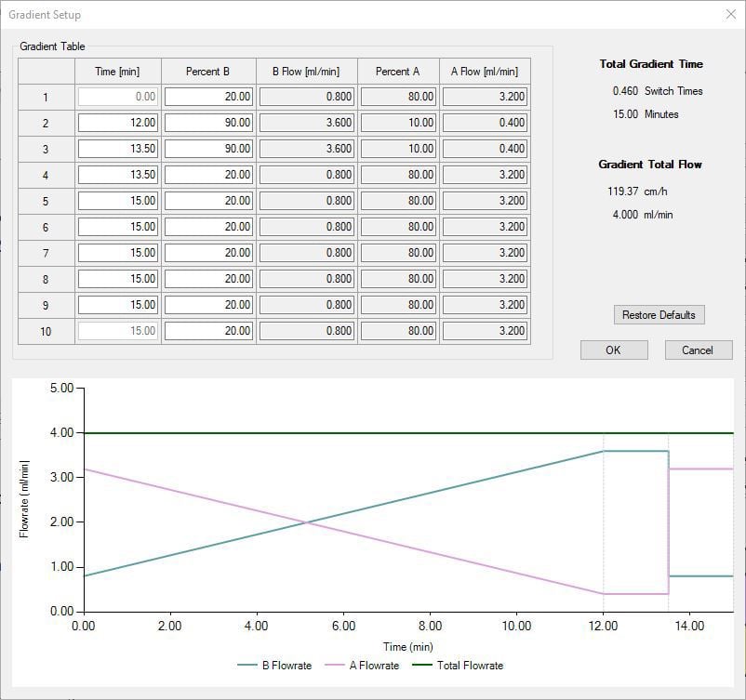Image resolution: width=746 pixels, height=700 pixels.
Task: Click the 119.37 cm/h value
Action: 637,192
